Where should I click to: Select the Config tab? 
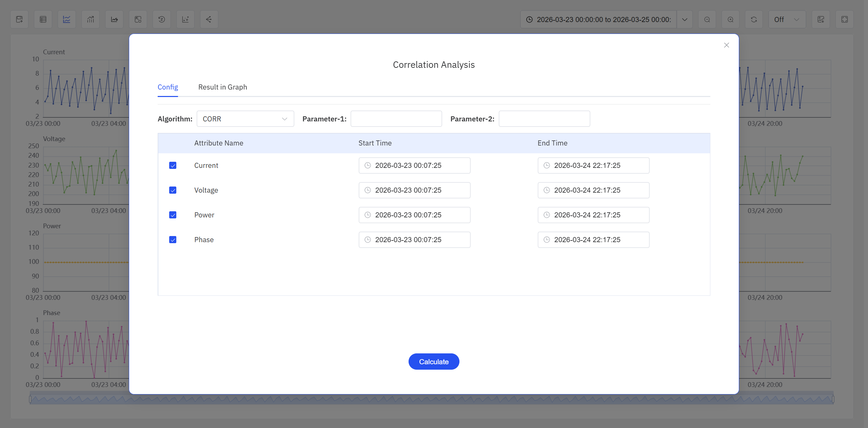(x=167, y=87)
